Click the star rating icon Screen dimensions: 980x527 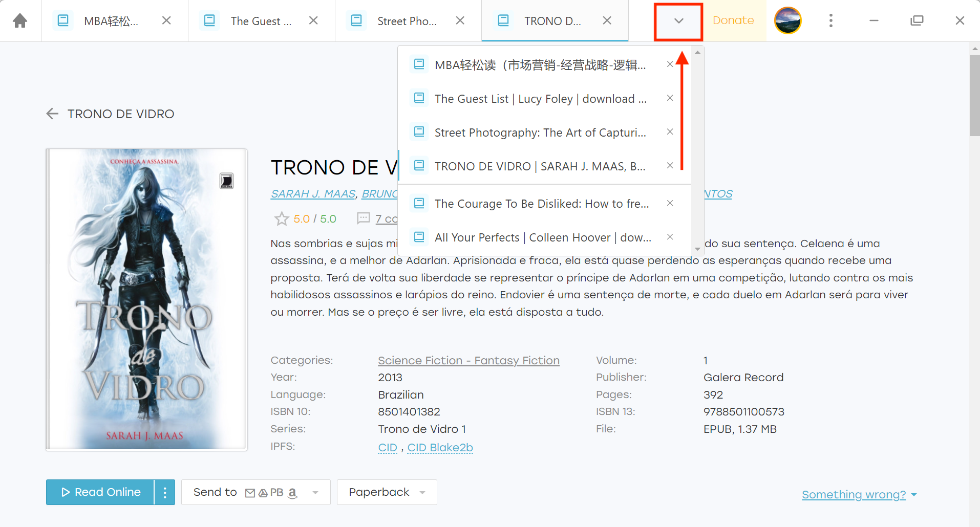282,219
